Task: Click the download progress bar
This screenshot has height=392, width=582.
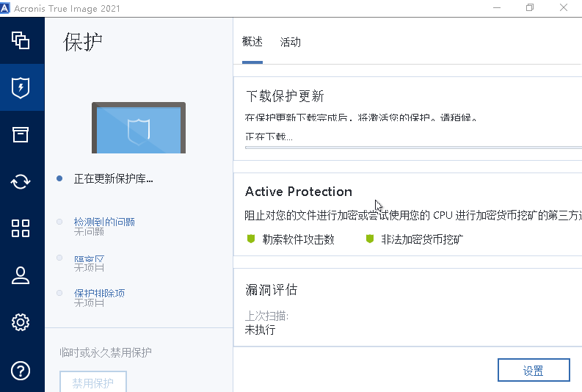Action: [x=413, y=148]
